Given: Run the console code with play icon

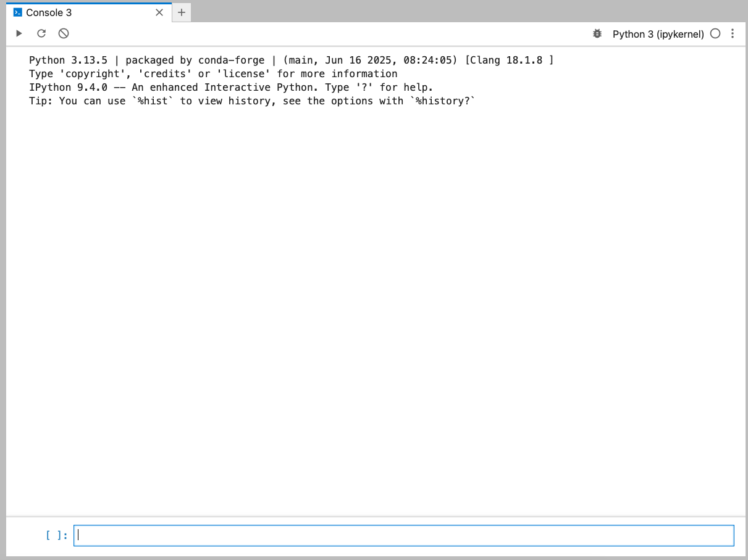Looking at the screenshot, I should click(19, 33).
